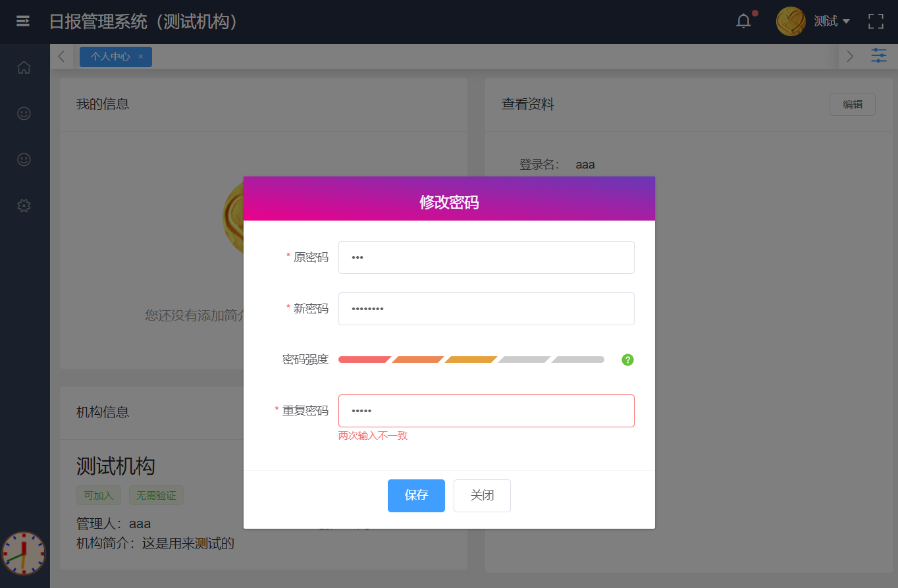The image size is (898, 588).
Task: Enter fullscreen using the expand icon
Action: pyautogui.click(x=876, y=21)
